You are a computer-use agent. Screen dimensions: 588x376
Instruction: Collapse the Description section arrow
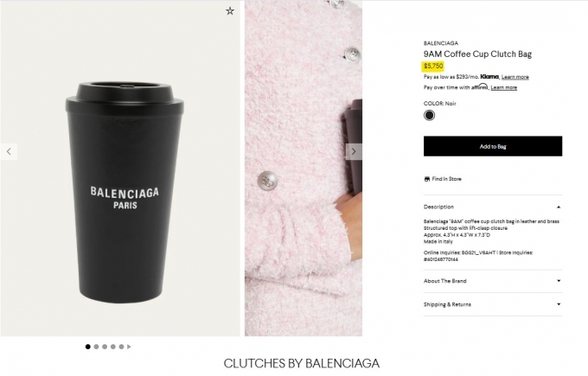559,207
